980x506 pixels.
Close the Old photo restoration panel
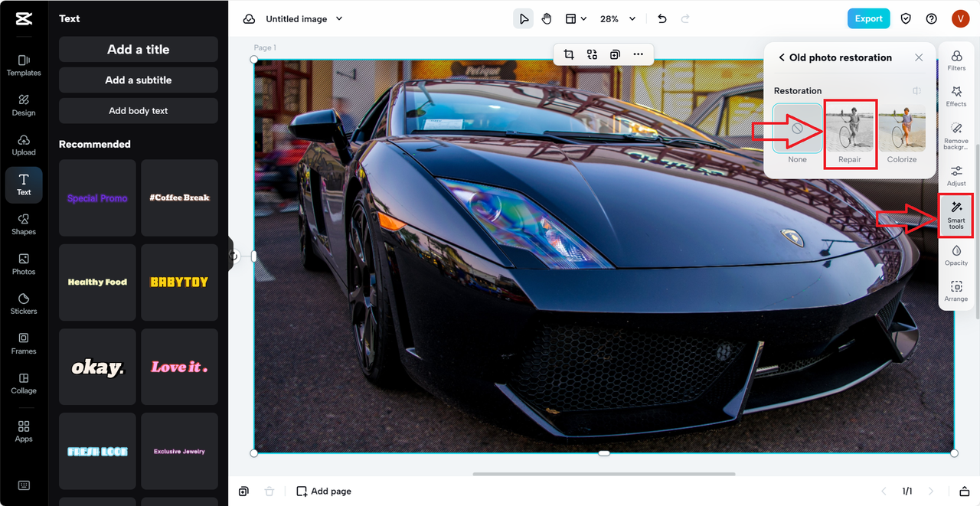point(919,57)
